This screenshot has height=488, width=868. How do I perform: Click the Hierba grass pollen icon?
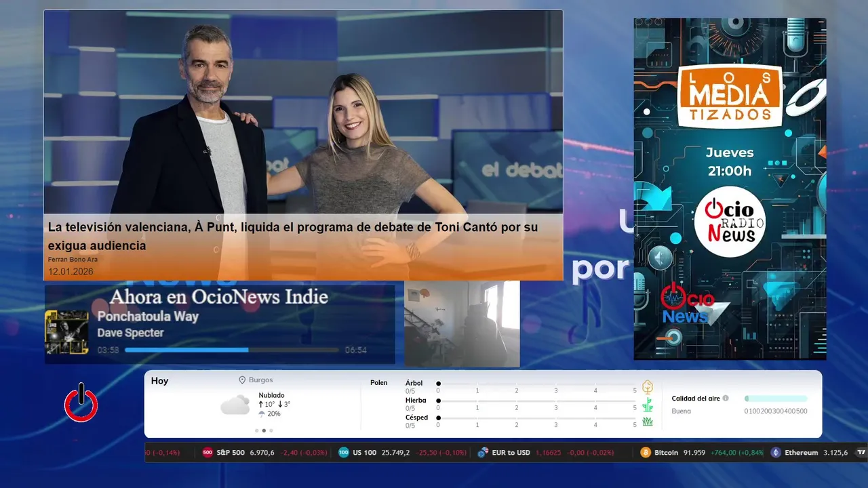point(648,405)
